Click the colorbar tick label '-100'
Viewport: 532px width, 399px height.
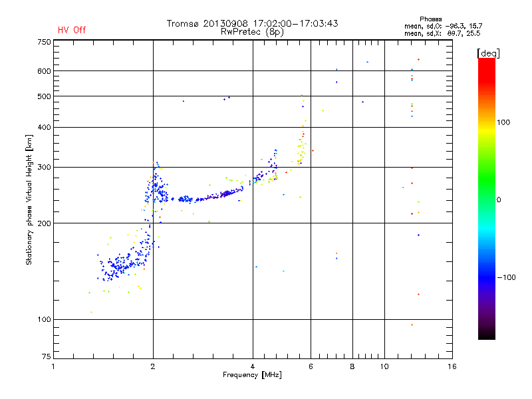point(507,277)
